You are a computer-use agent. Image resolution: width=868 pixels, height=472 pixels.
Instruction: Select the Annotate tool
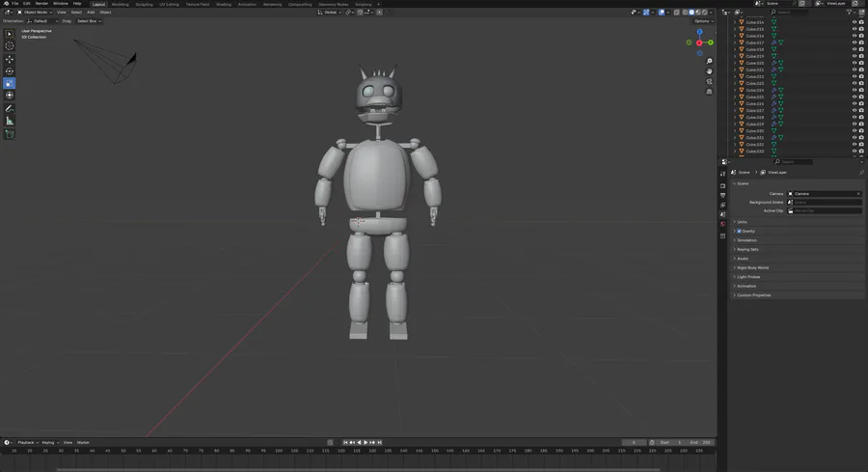click(10, 108)
